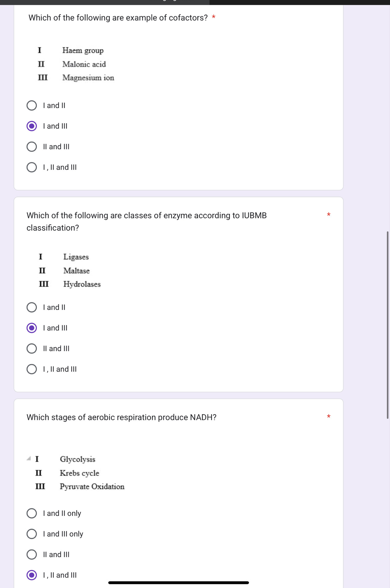Image resolution: width=390 pixels, height=588 pixels.
Task: Click the selected answer for the aerobic respiration question
Action: coord(32,575)
